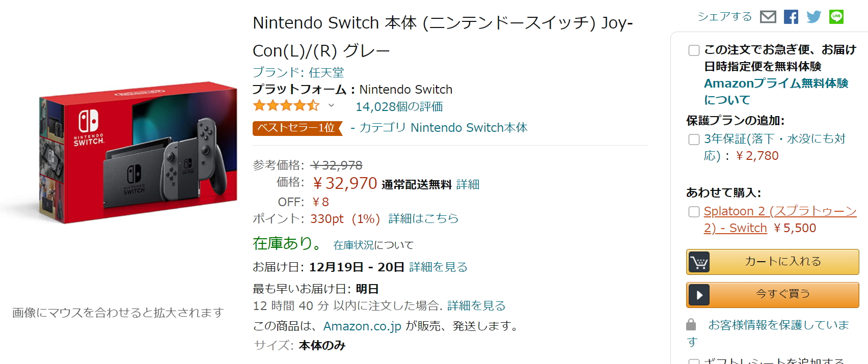Viewport: 868px width, 364px height.
Task: Expand the rating breakdown dropdown arrow
Action: click(x=331, y=106)
